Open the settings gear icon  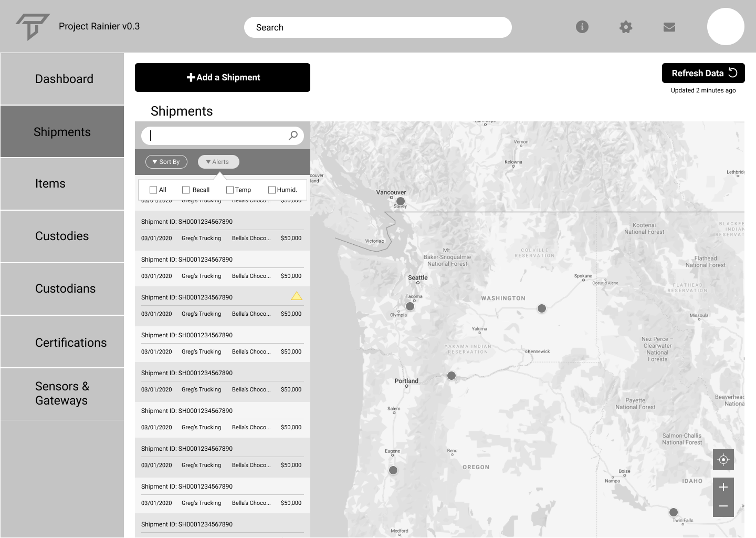click(x=626, y=27)
